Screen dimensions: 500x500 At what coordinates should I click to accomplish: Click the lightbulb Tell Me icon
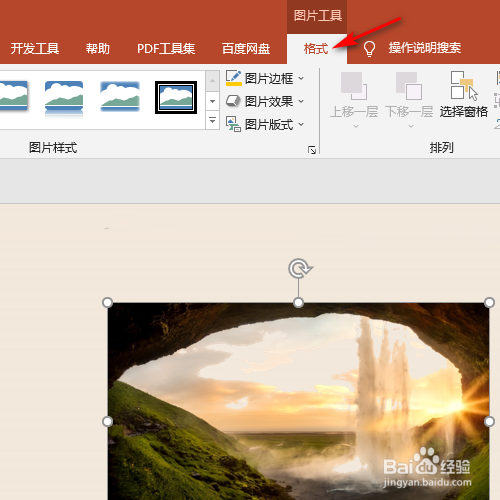click(369, 49)
